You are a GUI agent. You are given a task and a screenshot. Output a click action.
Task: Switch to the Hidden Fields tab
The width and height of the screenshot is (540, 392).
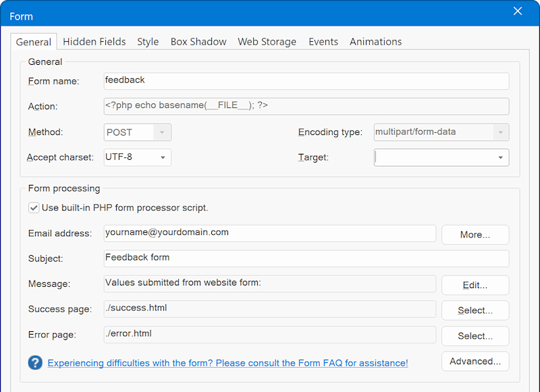[x=94, y=42]
